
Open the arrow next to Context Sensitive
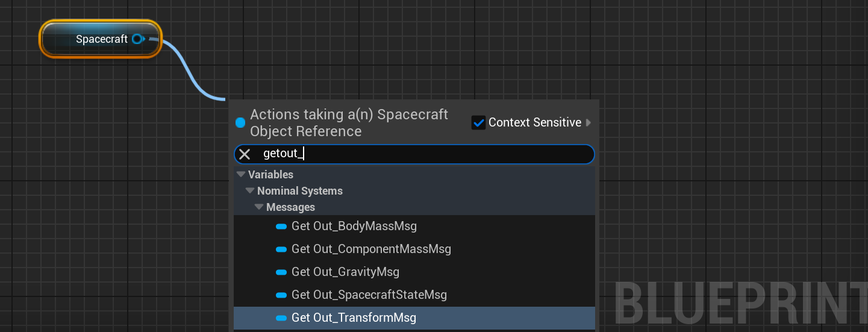pos(589,123)
